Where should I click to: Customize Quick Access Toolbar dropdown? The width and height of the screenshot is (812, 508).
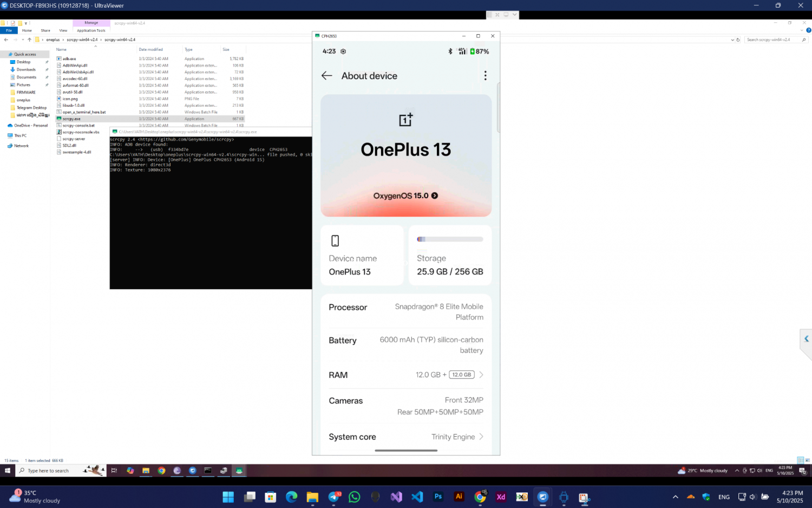pyautogui.click(x=25, y=23)
